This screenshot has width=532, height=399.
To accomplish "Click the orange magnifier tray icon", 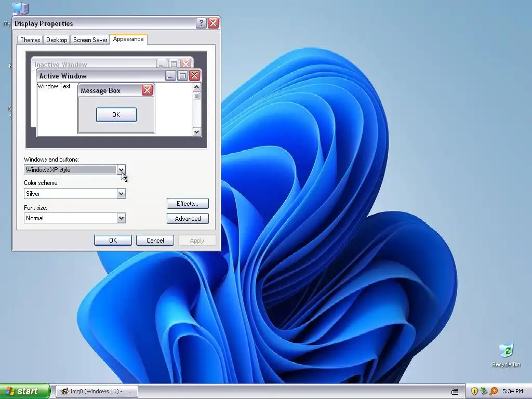I will [494, 391].
